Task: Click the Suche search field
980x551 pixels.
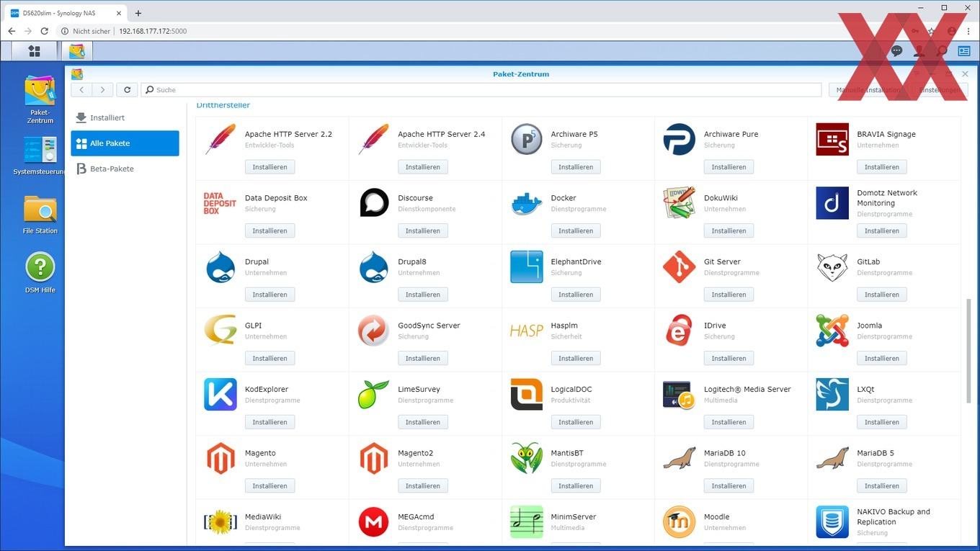Action: pyautogui.click(x=481, y=90)
